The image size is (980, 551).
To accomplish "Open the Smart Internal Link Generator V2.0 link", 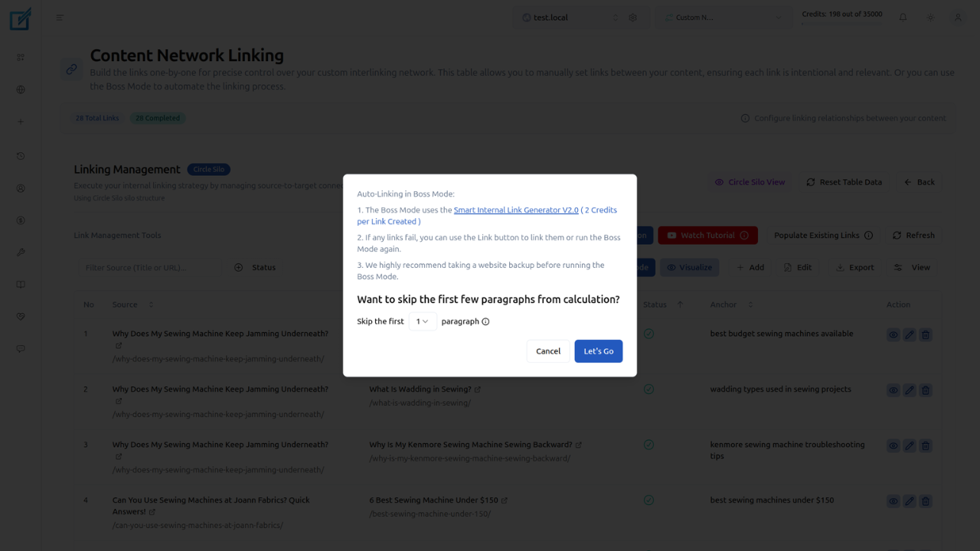I will point(515,210).
